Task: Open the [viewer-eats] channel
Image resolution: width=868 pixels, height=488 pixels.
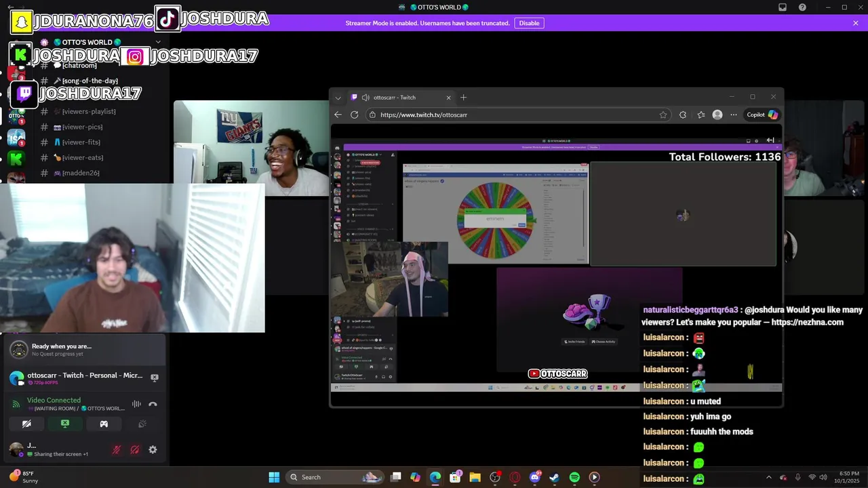Action: [x=83, y=157]
